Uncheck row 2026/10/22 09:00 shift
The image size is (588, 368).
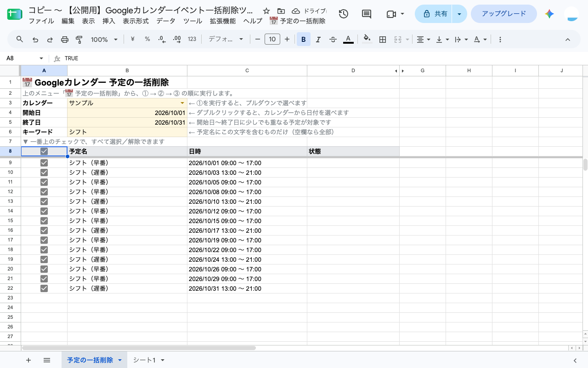44,250
